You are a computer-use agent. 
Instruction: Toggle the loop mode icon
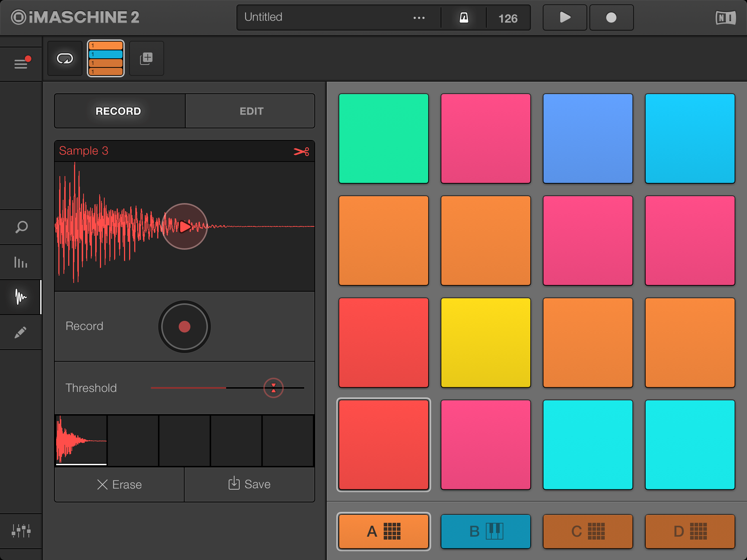(x=65, y=58)
